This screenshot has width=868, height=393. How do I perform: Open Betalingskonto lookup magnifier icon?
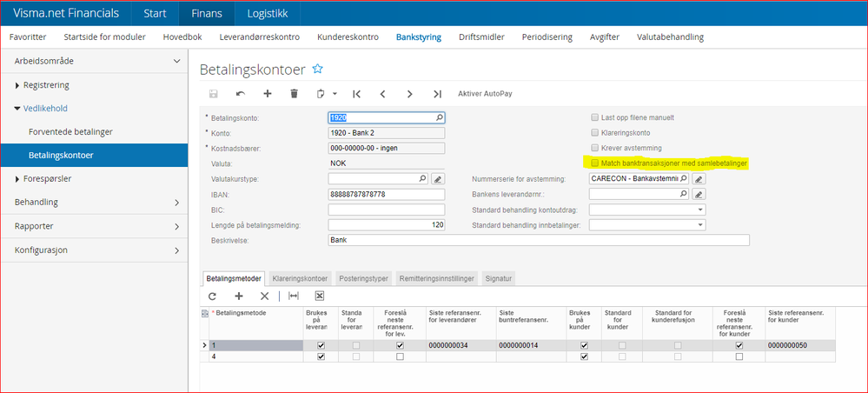coord(439,117)
